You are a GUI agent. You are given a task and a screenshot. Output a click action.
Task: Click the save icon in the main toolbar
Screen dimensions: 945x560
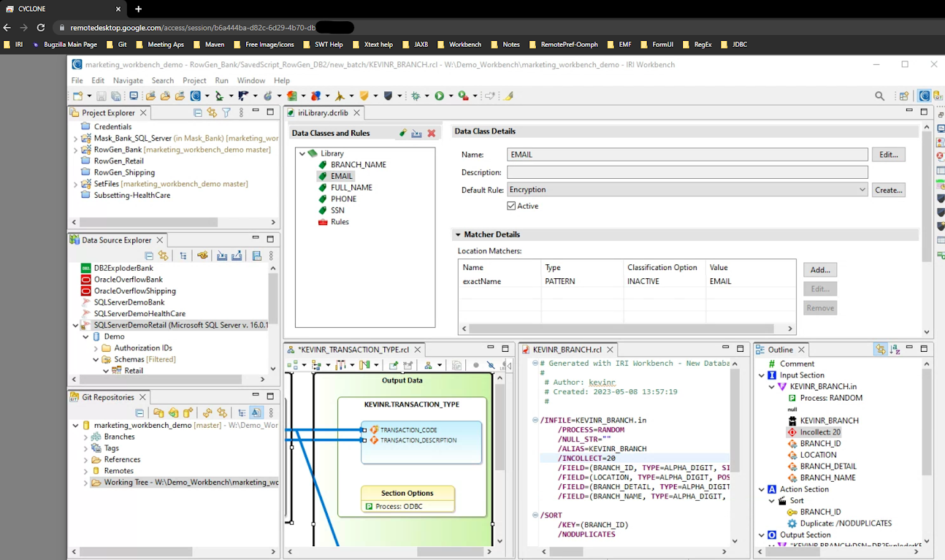click(x=102, y=96)
